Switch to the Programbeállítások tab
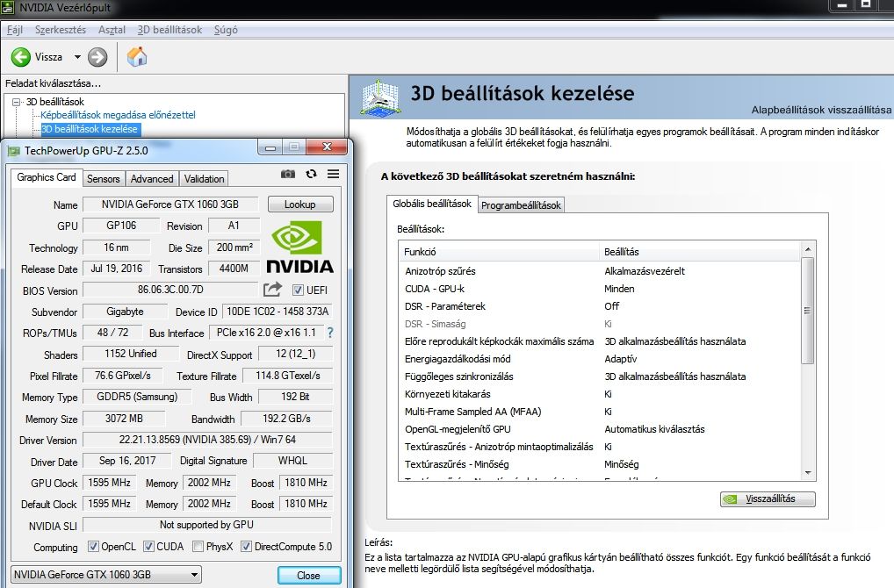Viewport: 894px width, 588px height. click(521, 205)
